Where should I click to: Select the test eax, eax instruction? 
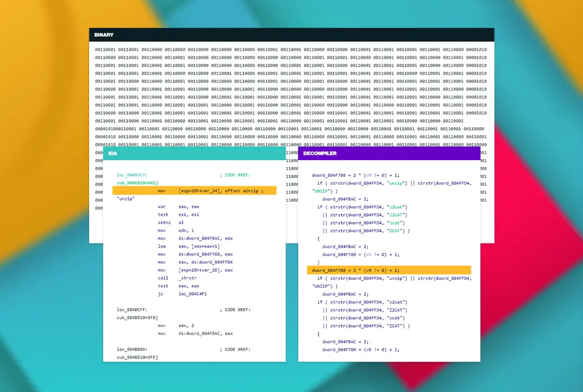coord(178,286)
